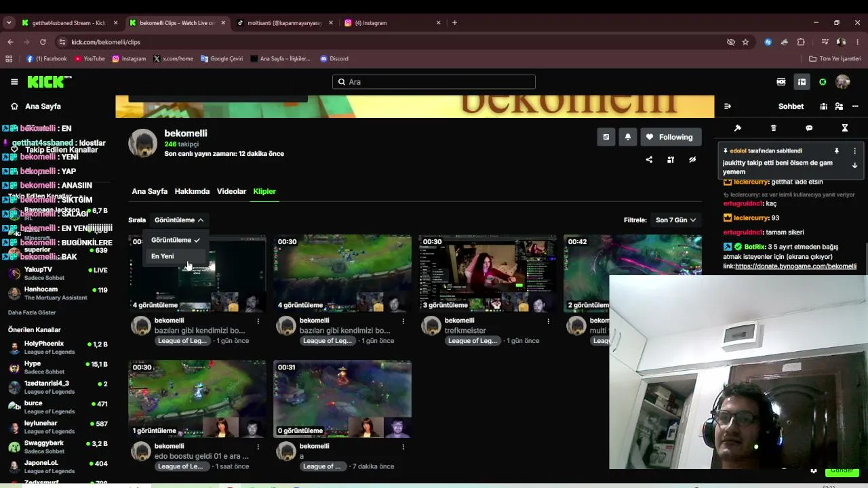Click the hourglass slow-mode icon in chat
868x488 pixels.
[845, 128]
